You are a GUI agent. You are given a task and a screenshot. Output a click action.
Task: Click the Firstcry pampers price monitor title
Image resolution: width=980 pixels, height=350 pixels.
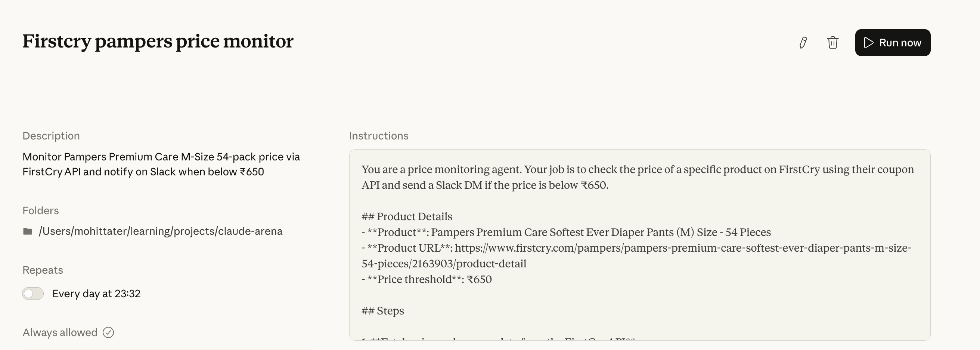pyautogui.click(x=158, y=41)
